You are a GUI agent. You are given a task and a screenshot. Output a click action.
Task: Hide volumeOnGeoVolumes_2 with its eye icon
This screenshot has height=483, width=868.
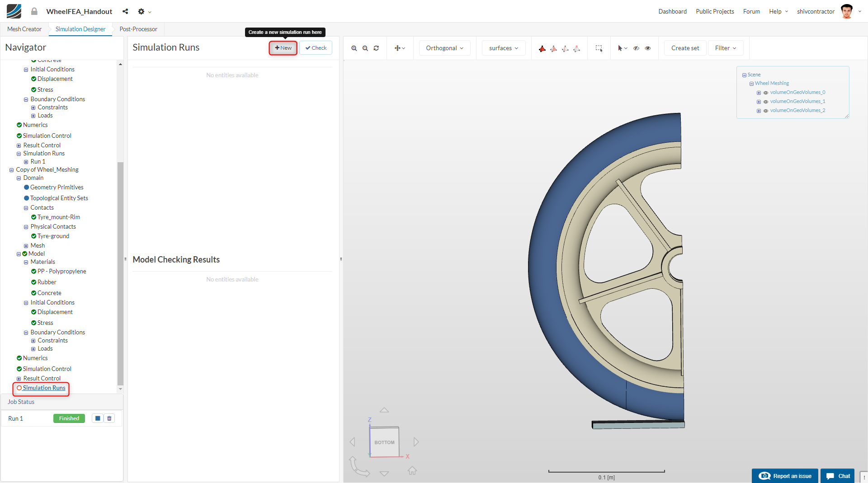766,111
